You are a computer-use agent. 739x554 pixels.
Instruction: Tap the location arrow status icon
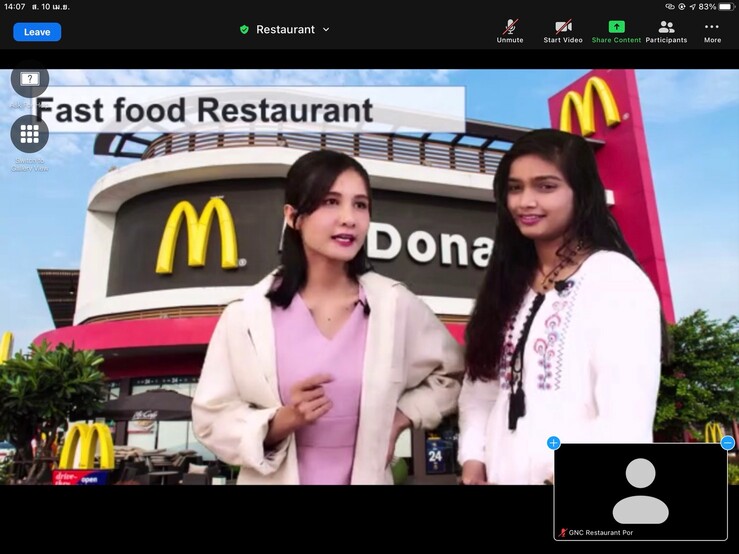(x=692, y=7)
